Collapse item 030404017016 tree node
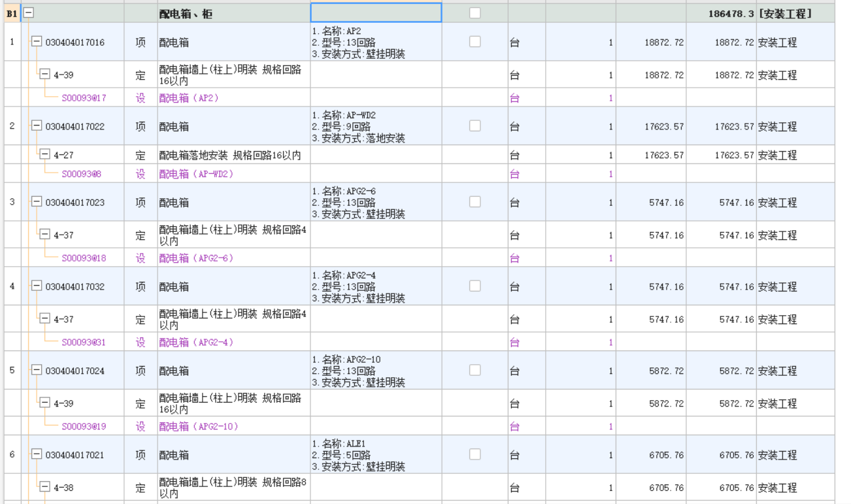This screenshot has height=504, width=851. pos(37,42)
